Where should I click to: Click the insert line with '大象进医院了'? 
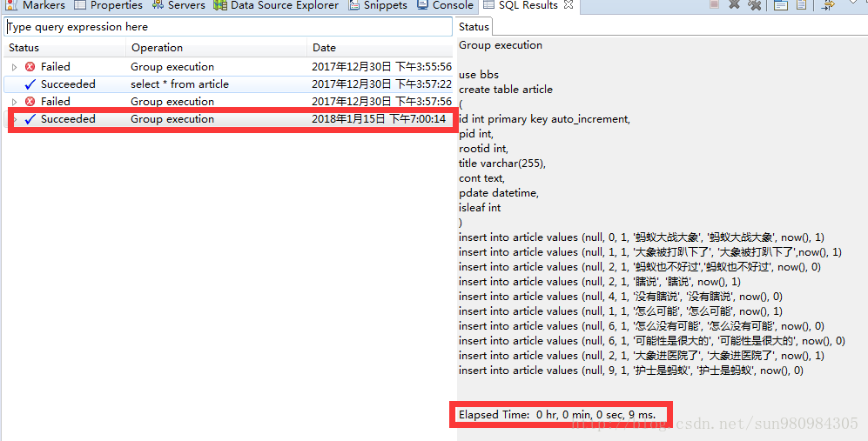point(642,356)
